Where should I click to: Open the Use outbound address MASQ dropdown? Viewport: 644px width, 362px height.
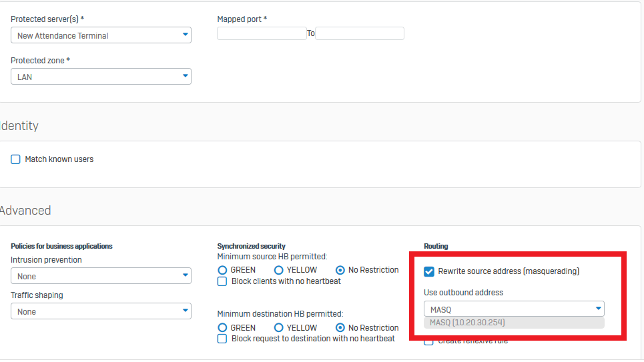[x=514, y=309]
